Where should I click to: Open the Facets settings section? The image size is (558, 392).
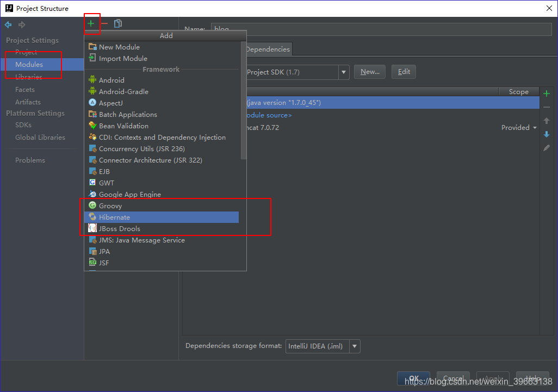25,90
